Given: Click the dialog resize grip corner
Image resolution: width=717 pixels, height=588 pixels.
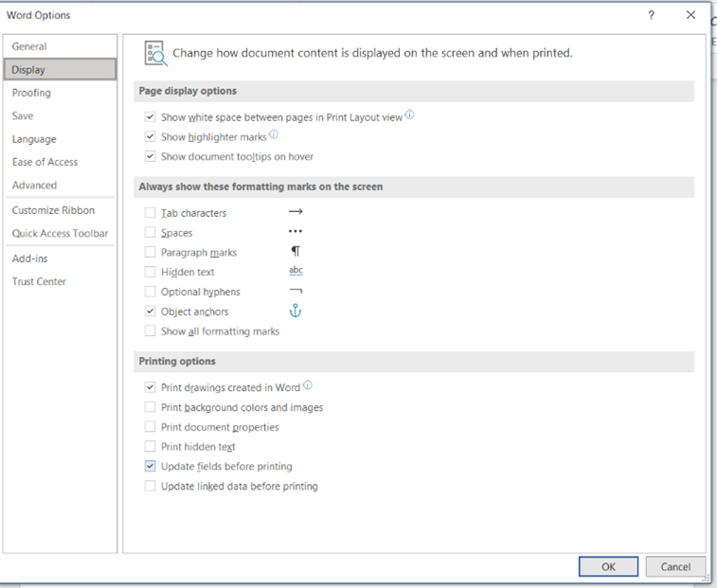Looking at the screenshot, I should point(706,579).
